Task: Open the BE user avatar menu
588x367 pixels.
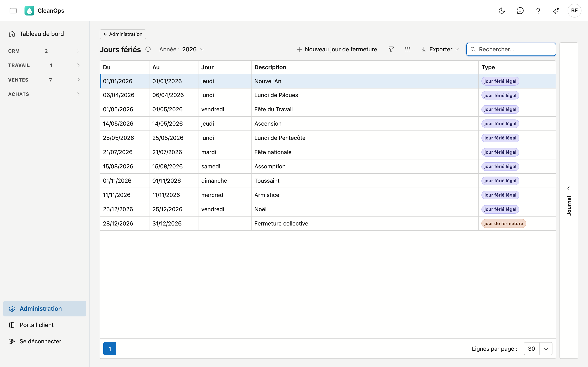Action: 574,10
